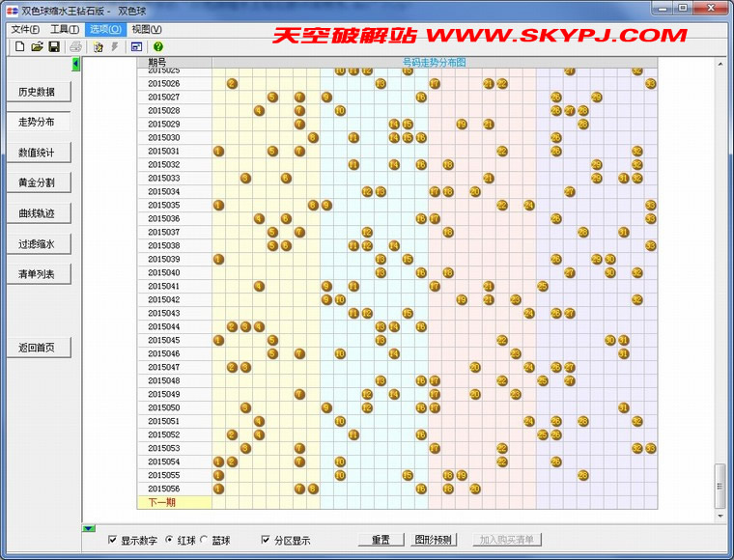734x560 pixels.
Task: Open help with the green question icon
Action: 157,46
